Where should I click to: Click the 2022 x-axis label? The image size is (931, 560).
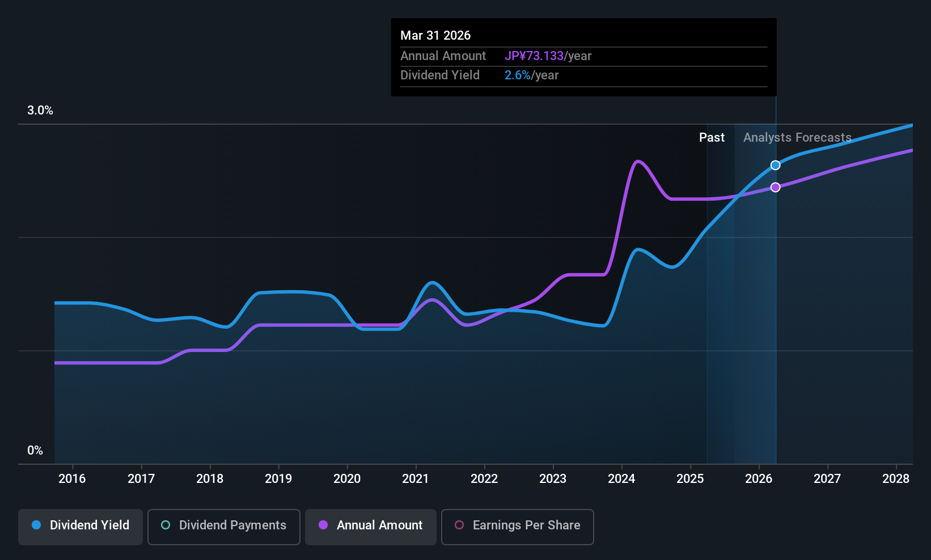click(x=484, y=478)
